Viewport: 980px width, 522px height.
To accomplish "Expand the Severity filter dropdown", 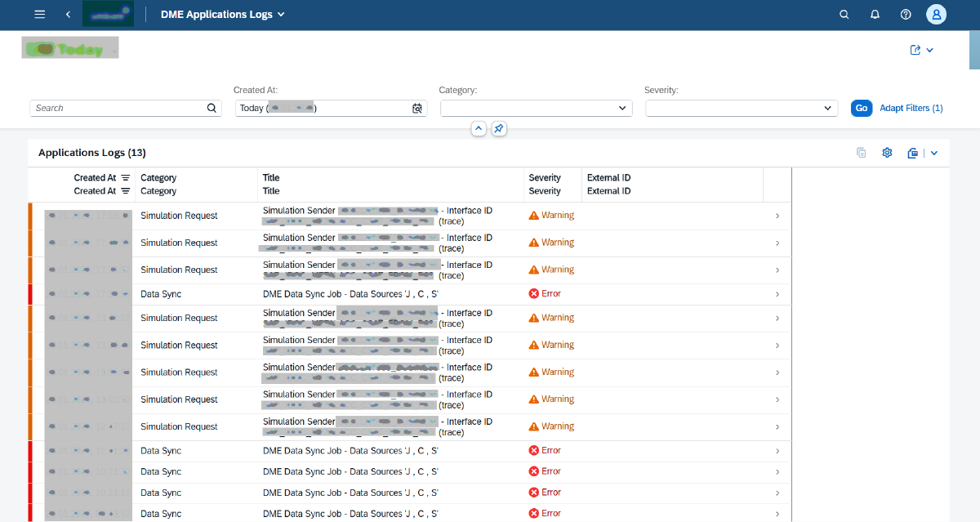I will click(828, 108).
